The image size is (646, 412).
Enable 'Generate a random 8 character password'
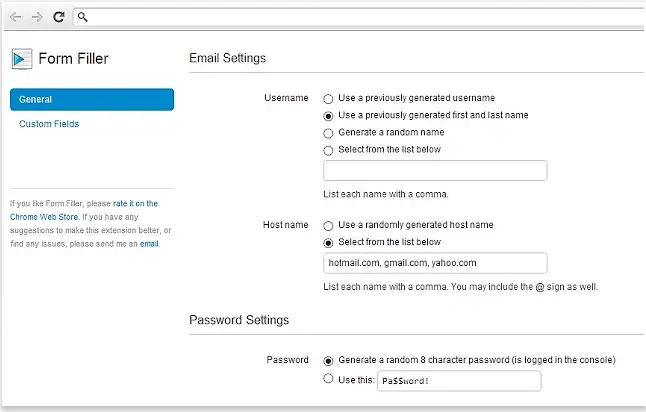pos(328,359)
